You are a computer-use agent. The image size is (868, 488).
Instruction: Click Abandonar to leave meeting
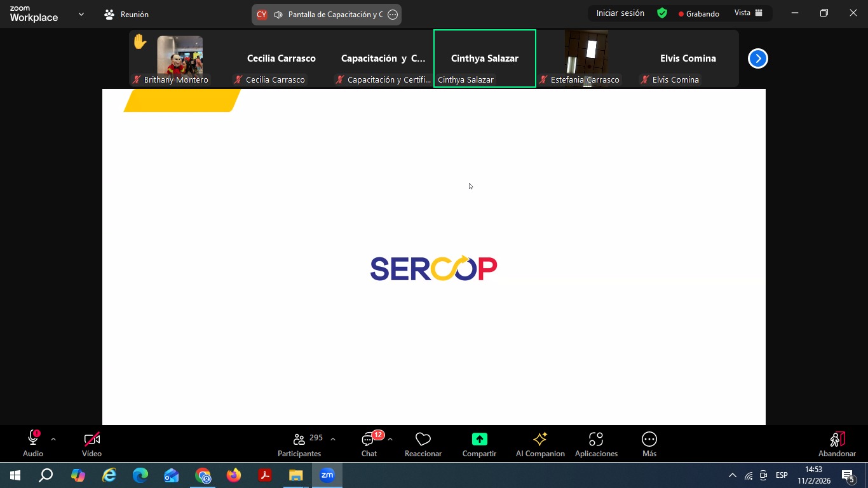(x=837, y=444)
